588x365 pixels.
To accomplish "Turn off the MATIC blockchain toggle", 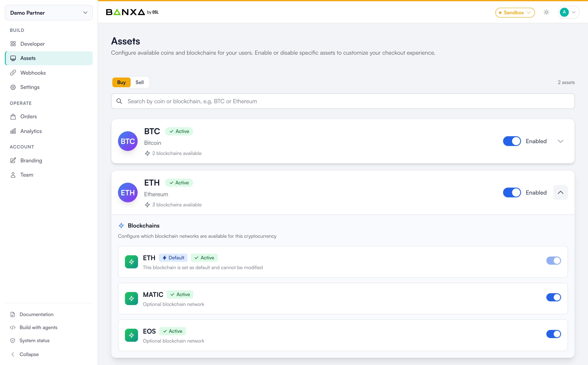I will (x=553, y=297).
